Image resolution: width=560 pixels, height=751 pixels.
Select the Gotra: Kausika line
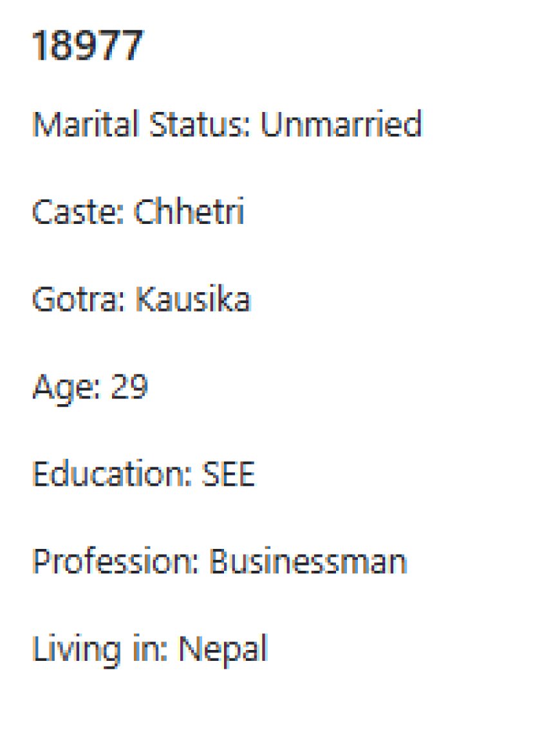(x=142, y=299)
